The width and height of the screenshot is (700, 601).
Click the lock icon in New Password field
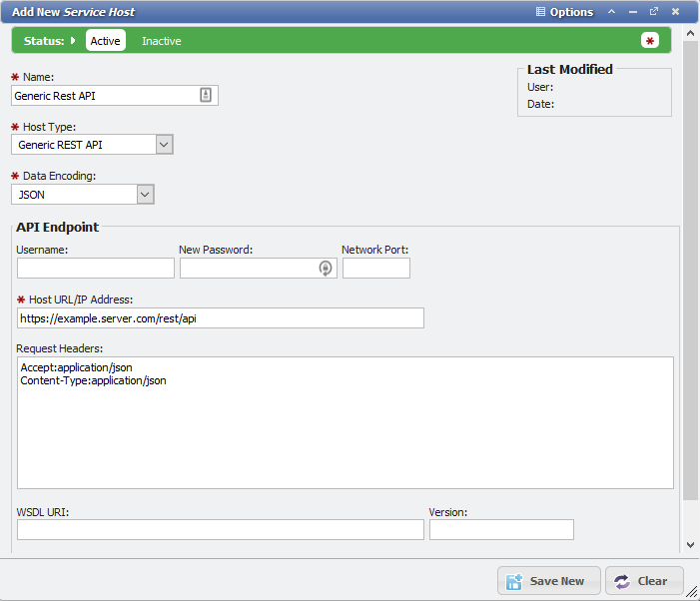coord(326,268)
